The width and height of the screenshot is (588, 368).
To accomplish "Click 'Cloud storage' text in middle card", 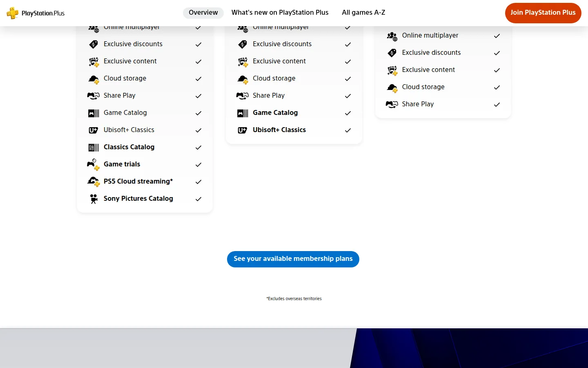I will tap(274, 79).
